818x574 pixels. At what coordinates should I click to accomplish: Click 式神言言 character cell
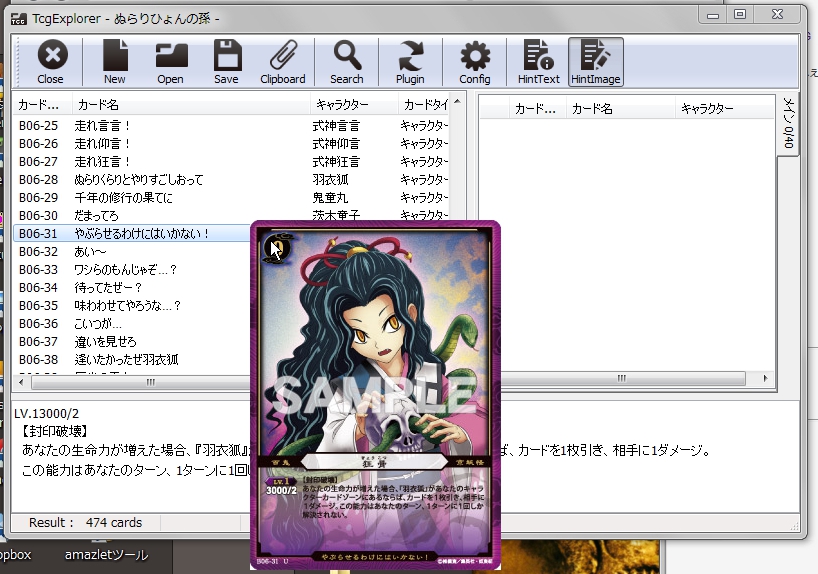(x=336, y=126)
